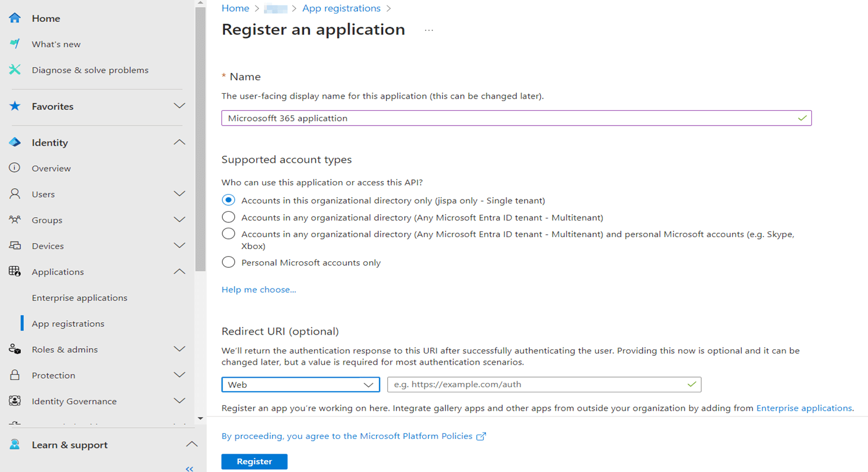Switch to Enterprise applications in the sidebar
Image resolution: width=868 pixels, height=472 pixels.
(x=79, y=297)
